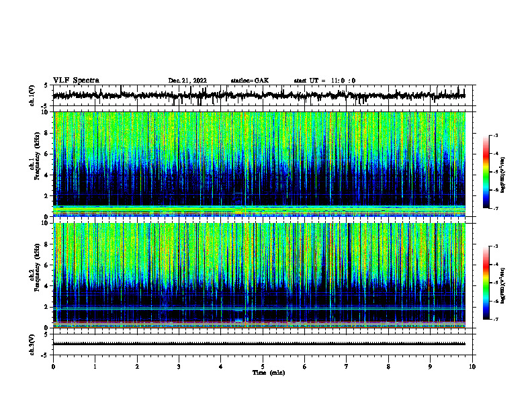Click the "-5" tick on the ch.1 color bar
The image size is (532, 411).
(496, 172)
